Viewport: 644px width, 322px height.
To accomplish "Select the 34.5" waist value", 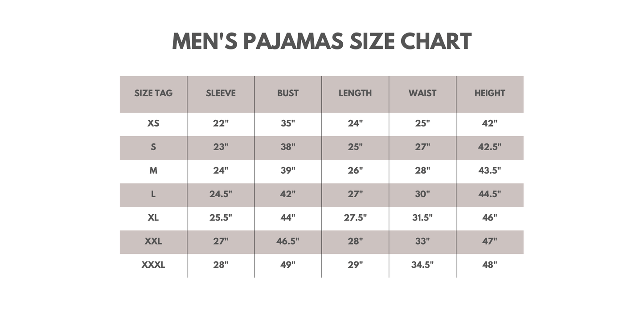I will pos(422,265).
